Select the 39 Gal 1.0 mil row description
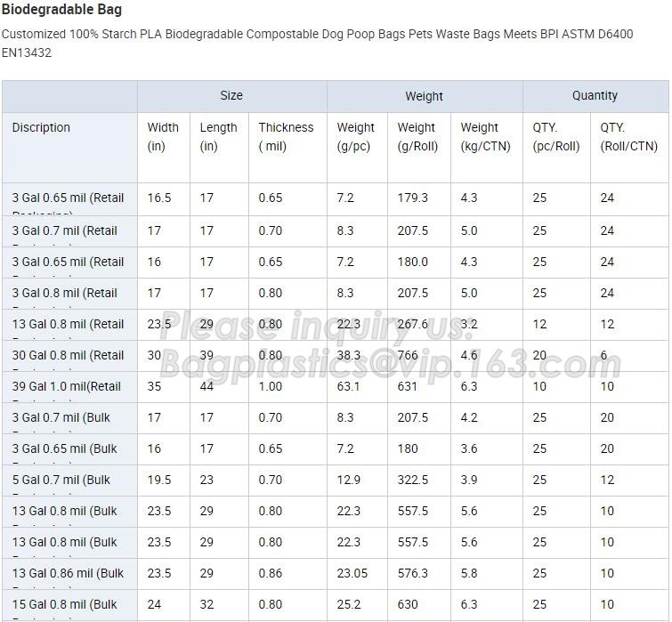This screenshot has height=622, width=672. click(67, 386)
